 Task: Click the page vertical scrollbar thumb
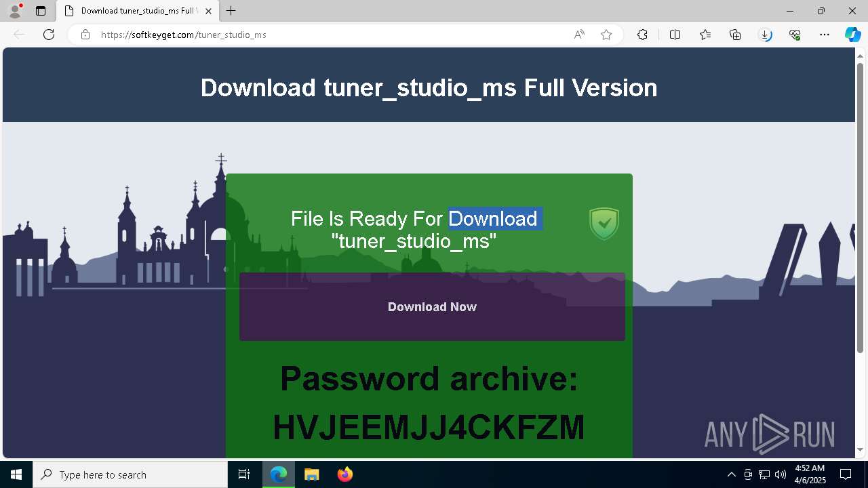tap(860, 207)
